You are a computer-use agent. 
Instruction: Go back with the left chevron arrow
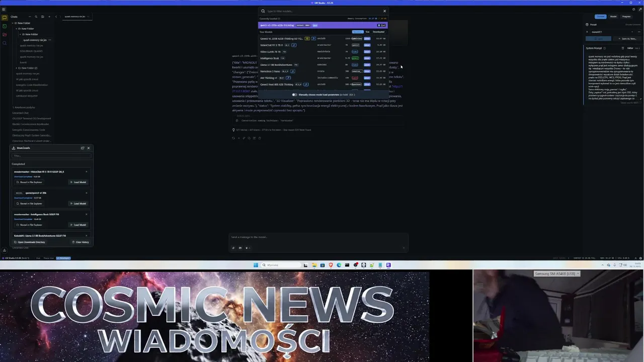pyautogui.click(x=56, y=17)
